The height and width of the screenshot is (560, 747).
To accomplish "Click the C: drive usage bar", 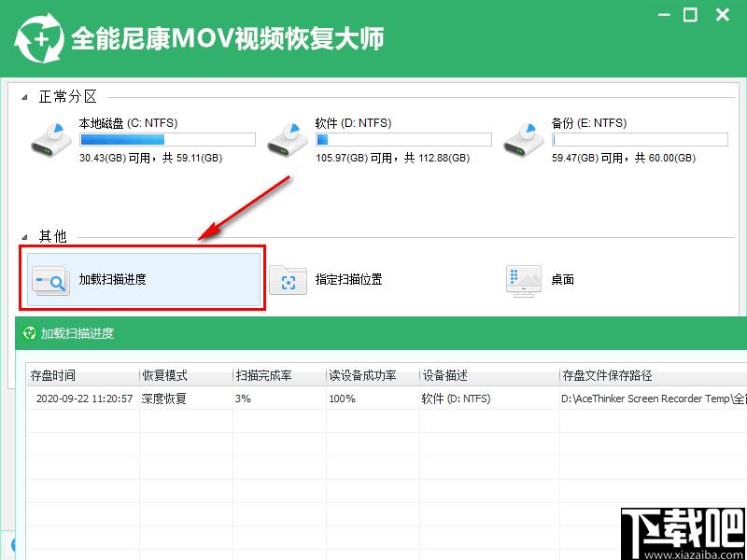I will pyautogui.click(x=167, y=139).
